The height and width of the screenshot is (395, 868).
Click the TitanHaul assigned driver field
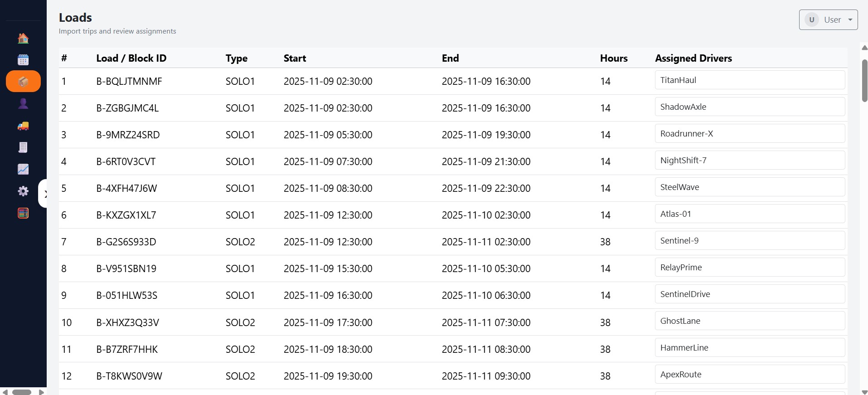pos(750,80)
